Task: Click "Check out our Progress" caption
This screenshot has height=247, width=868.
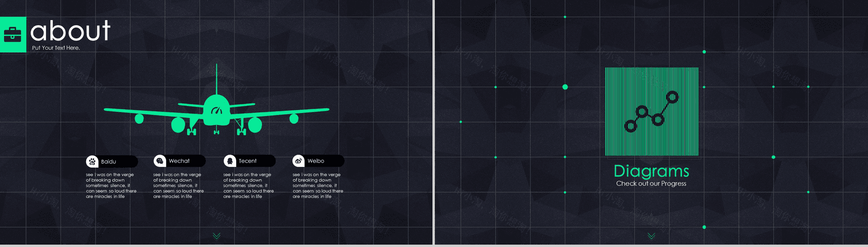Action: pyautogui.click(x=651, y=183)
